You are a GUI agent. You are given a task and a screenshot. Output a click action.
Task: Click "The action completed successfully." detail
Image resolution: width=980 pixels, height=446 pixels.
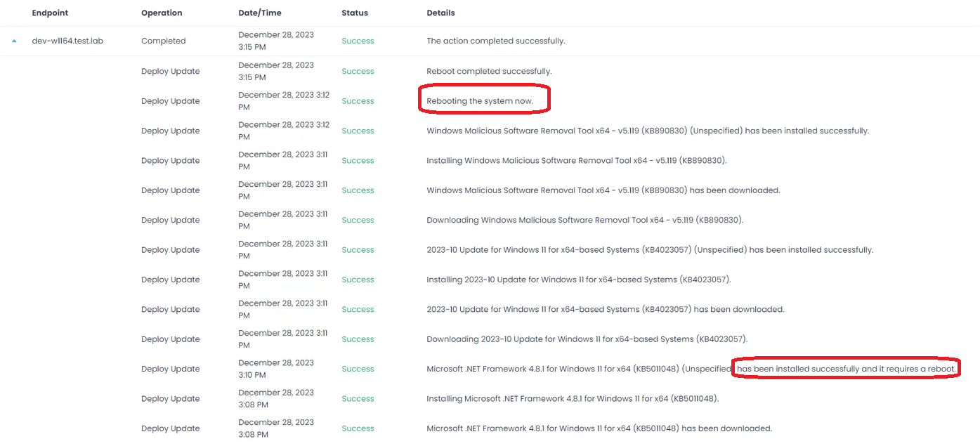(495, 41)
